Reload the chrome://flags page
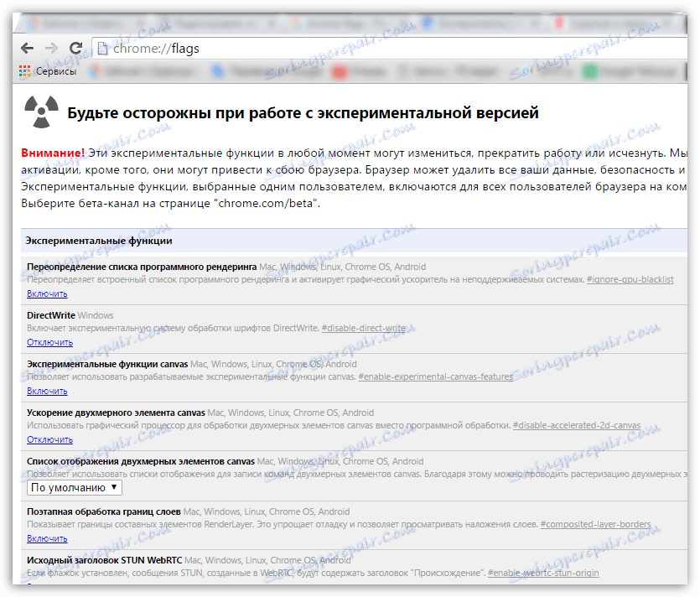 click(76, 48)
